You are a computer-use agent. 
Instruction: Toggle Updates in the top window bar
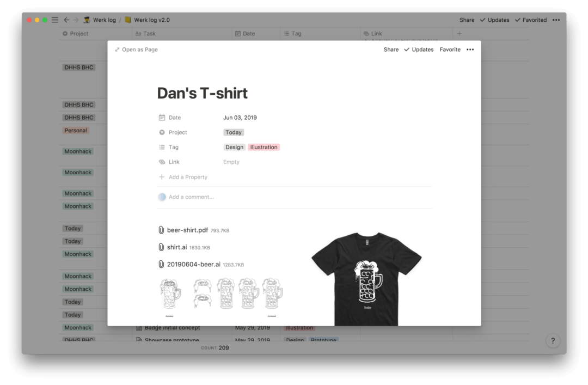click(x=494, y=20)
